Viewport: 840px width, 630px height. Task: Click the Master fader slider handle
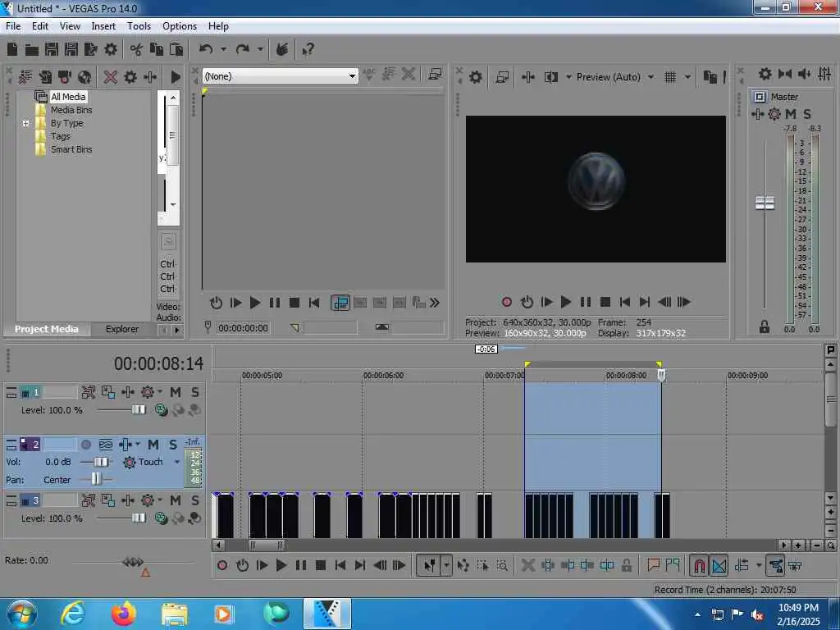tap(765, 203)
